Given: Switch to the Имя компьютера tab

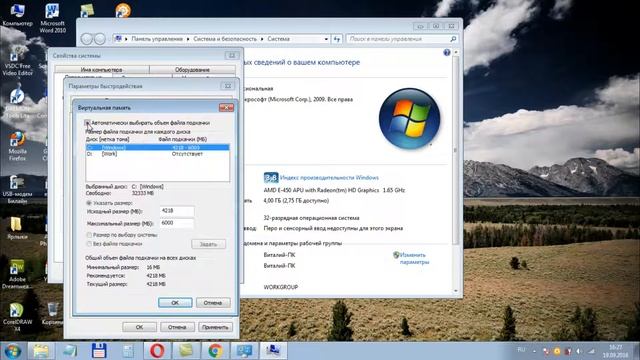Looking at the screenshot, I should (x=101, y=70).
